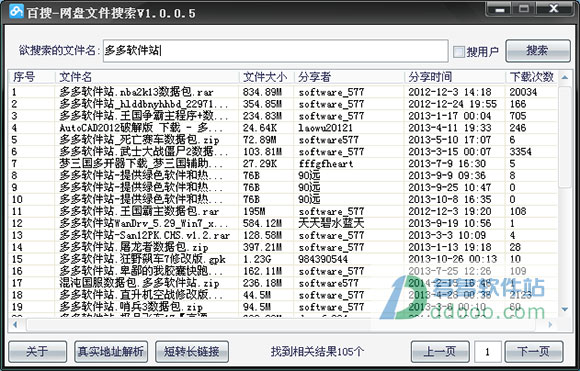Close the 百搜 window
Image resolution: width=580 pixels, height=371 pixels.
(554, 9)
